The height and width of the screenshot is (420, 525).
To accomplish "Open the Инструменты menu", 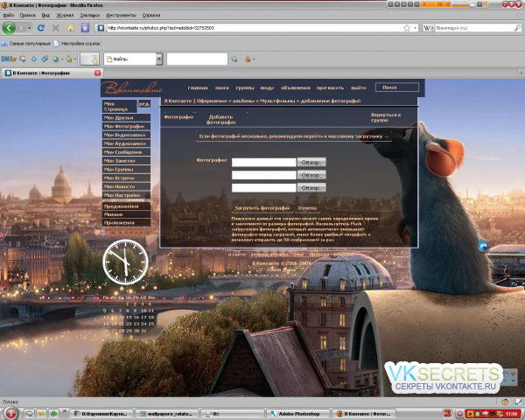I will pyautogui.click(x=121, y=15).
